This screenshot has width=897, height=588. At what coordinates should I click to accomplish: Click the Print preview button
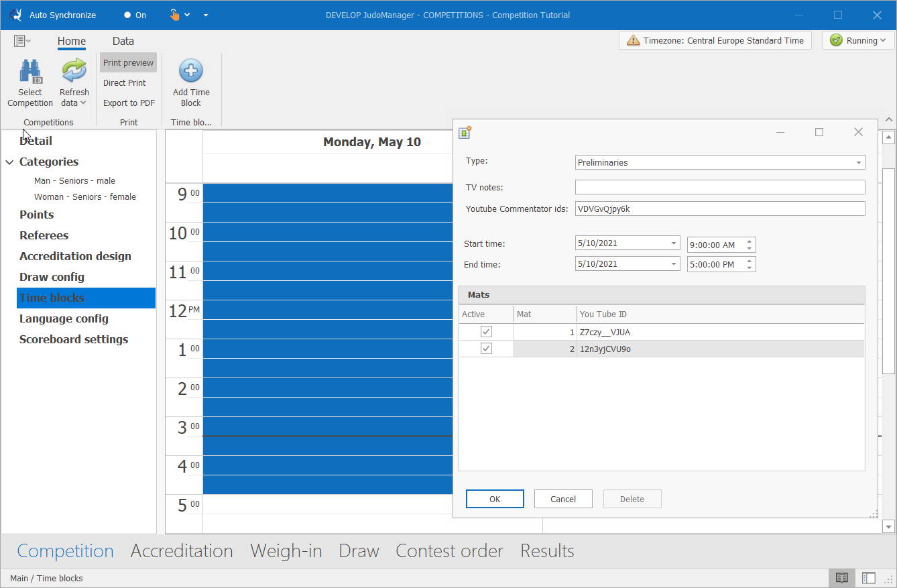pyautogui.click(x=128, y=62)
